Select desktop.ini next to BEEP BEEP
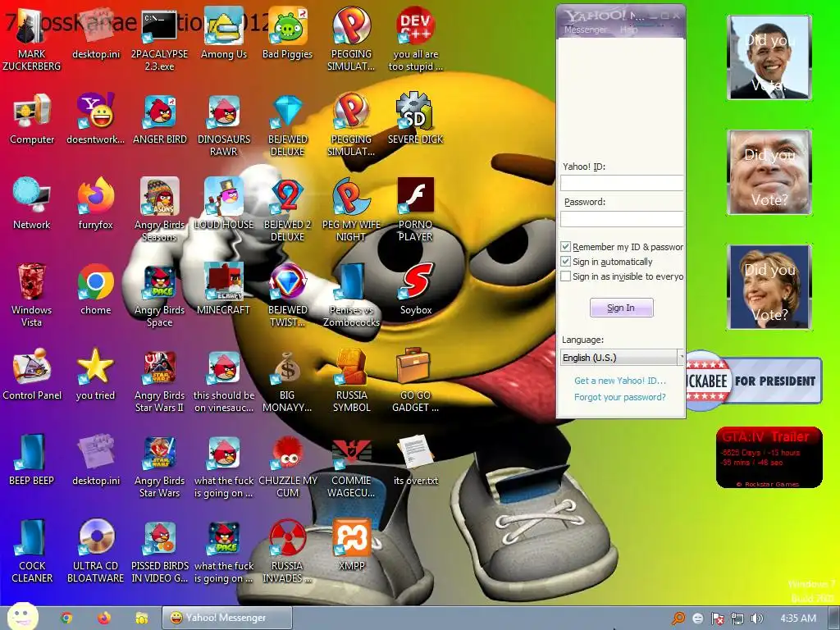This screenshot has width=840, height=630. [96, 459]
